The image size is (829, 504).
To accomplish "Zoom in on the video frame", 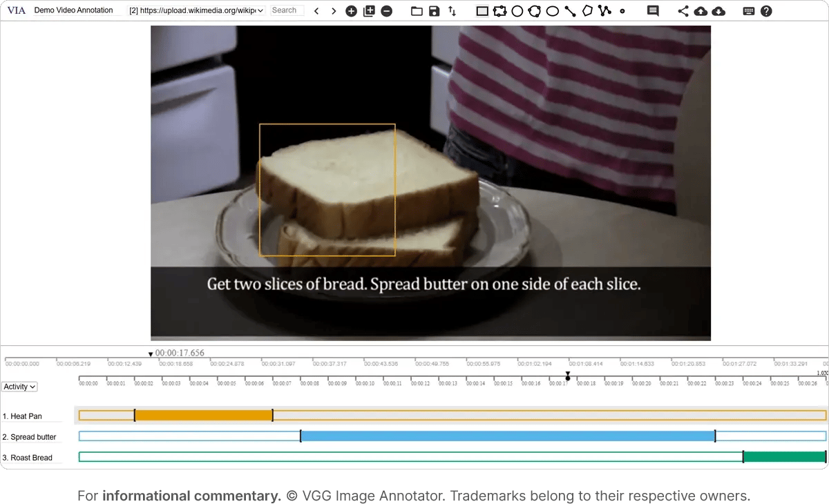I will coord(351,10).
